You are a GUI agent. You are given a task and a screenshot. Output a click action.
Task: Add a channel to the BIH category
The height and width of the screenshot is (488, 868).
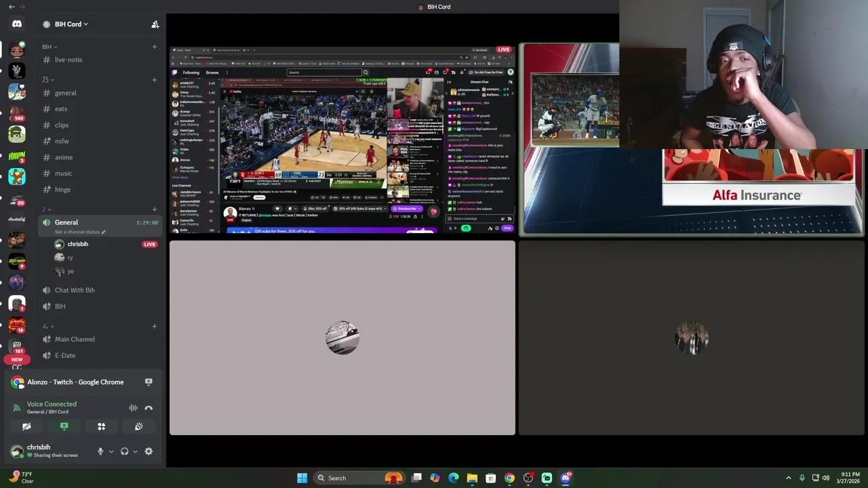click(x=154, y=47)
